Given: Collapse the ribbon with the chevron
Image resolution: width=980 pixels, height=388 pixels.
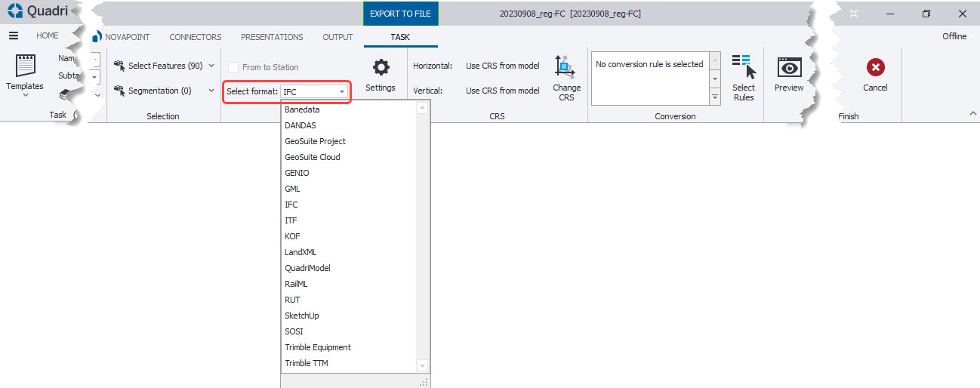Looking at the screenshot, I should [972, 113].
